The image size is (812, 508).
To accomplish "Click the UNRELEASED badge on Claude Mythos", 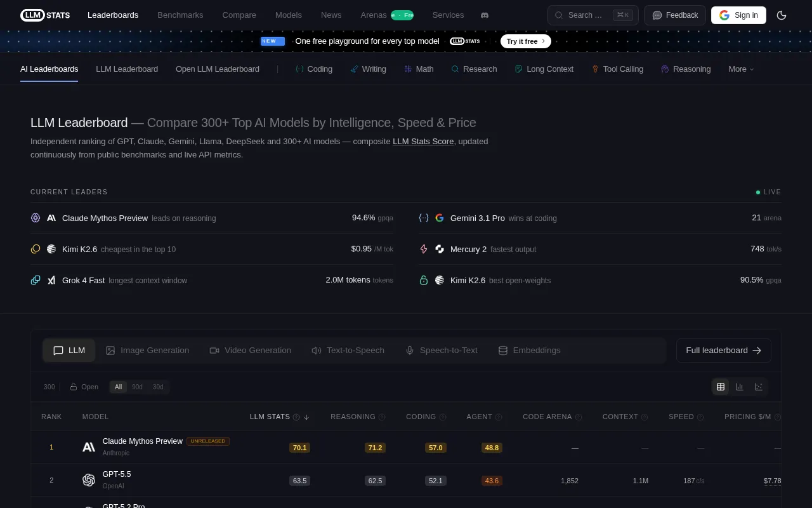I will pos(208,441).
